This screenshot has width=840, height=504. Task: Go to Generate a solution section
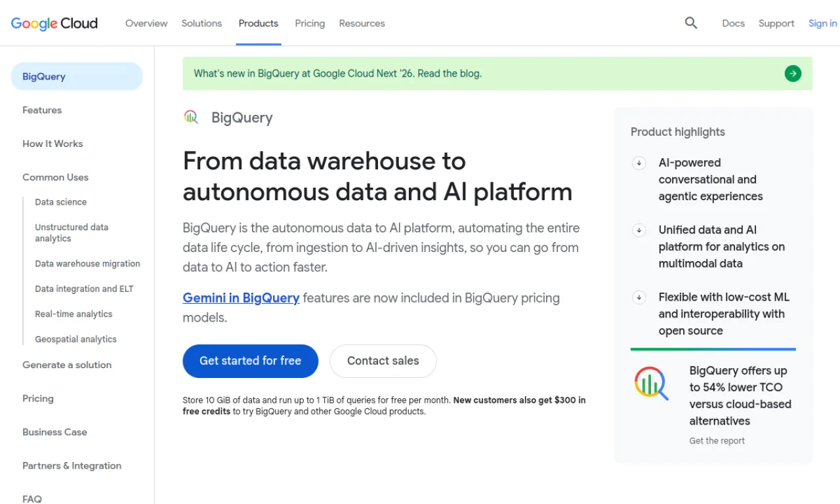pos(67,365)
